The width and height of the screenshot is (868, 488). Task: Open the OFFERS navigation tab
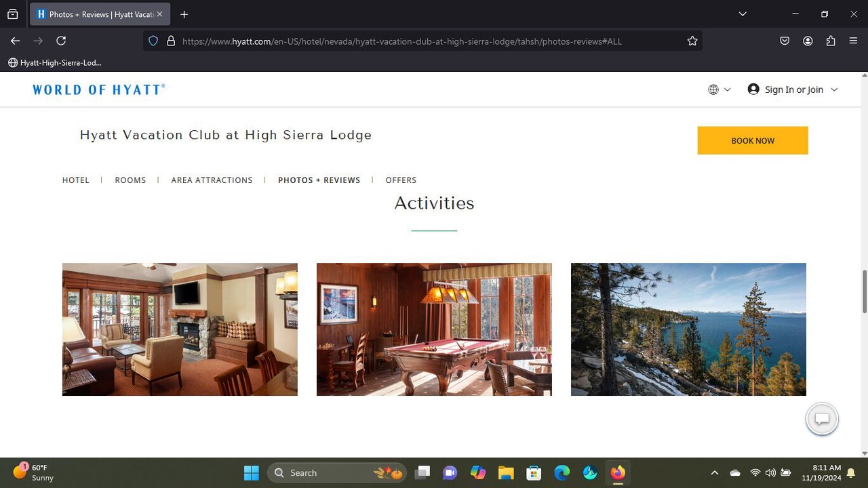click(x=401, y=180)
